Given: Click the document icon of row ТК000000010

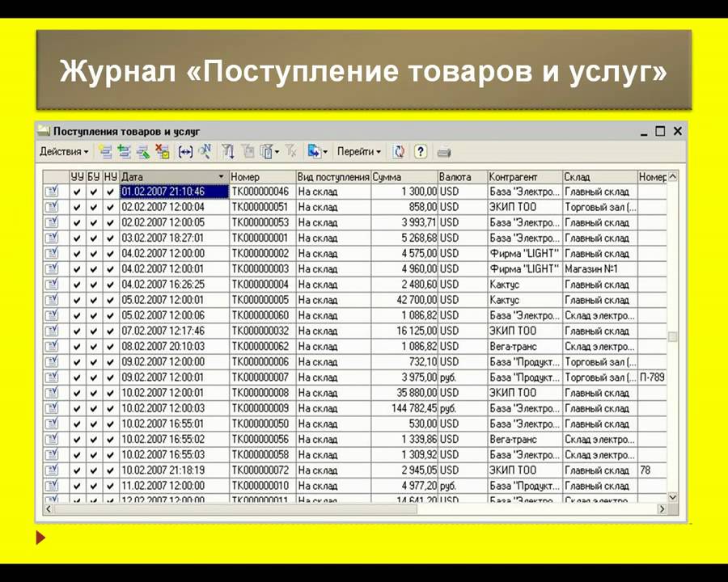Looking at the screenshot, I should (52, 486).
